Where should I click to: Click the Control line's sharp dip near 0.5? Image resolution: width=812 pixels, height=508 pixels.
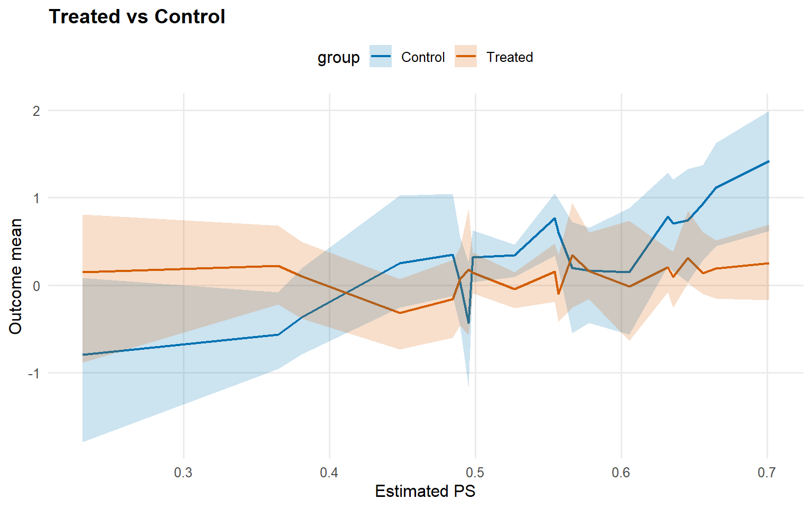[468, 322]
